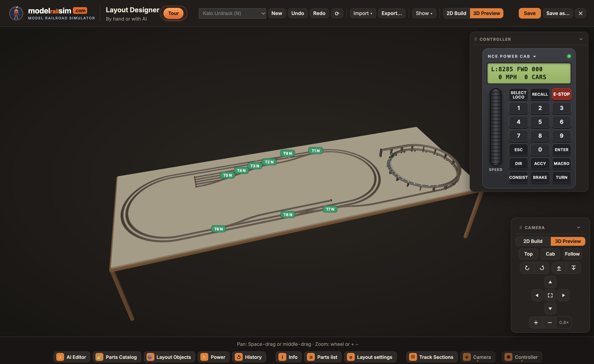Zoom in with camera plus button
This screenshot has width=594, height=364.
tap(536, 323)
